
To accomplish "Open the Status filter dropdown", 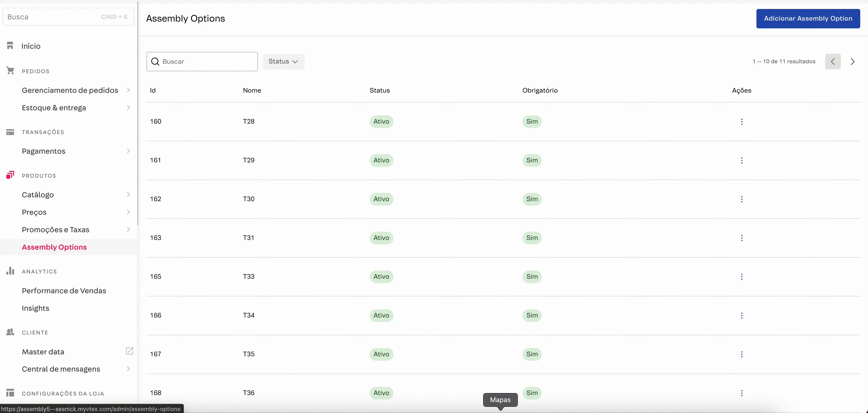I will pyautogui.click(x=283, y=61).
